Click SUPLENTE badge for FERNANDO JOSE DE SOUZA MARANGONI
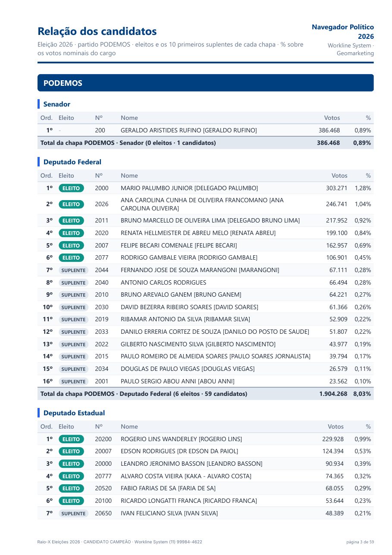The height and width of the screenshot is (555, 392). (73, 270)
